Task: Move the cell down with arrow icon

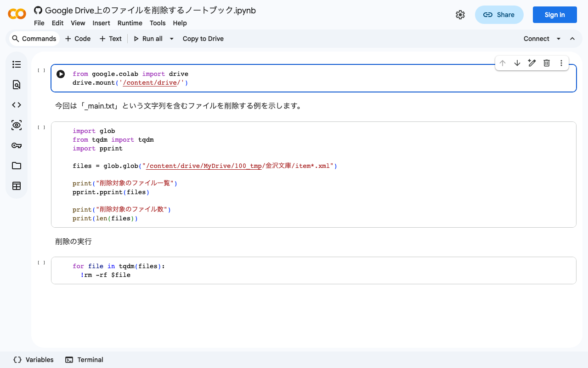Action: point(517,63)
